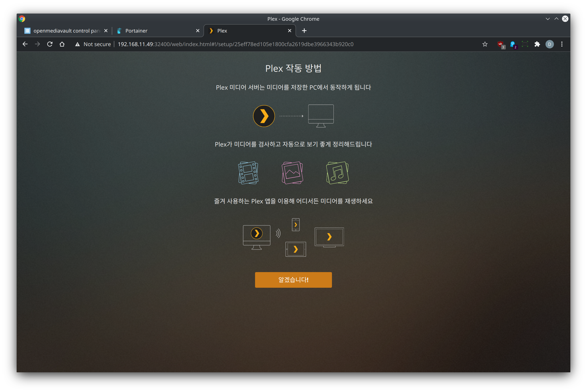Click the large Plex chevron logo

(264, 116)
